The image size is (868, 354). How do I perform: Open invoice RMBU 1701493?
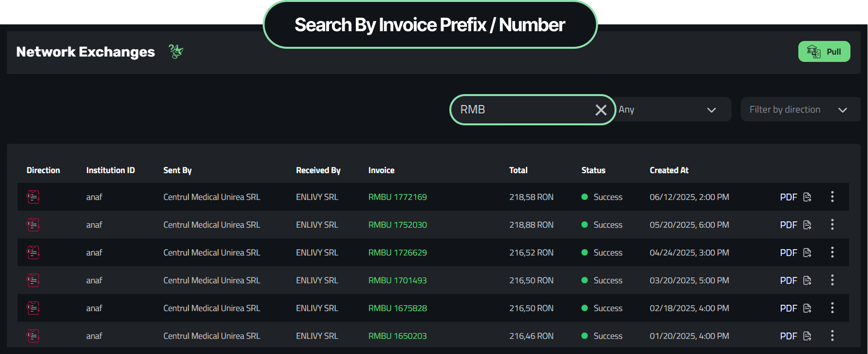(x=397, y=280)
